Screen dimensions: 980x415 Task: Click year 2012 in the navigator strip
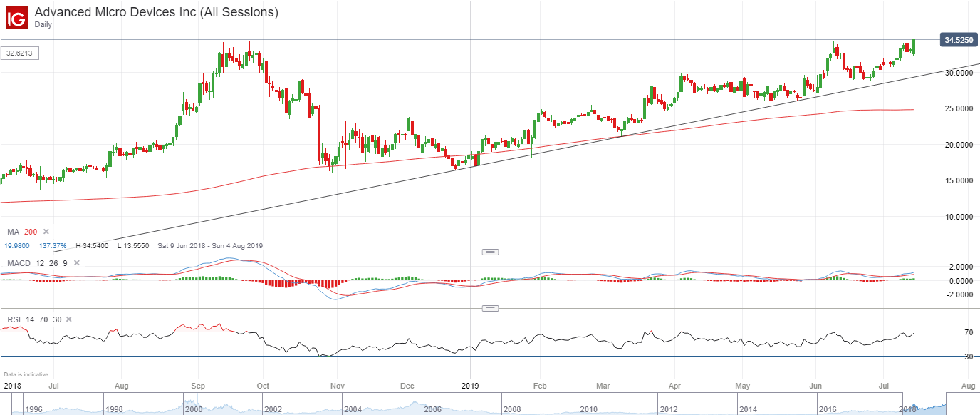click(x=669, y=409)
